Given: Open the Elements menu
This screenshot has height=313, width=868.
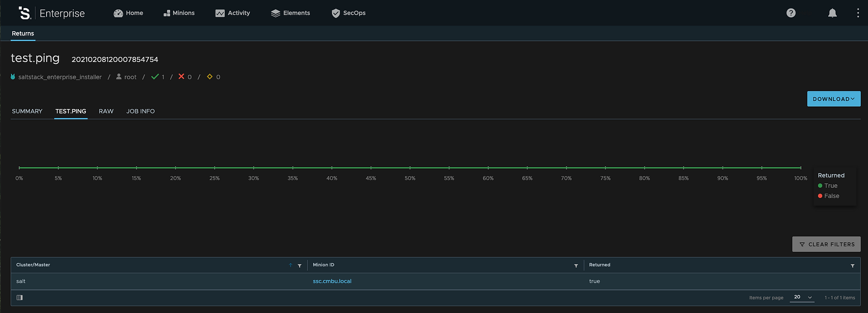Looking at the screenshot, I should click(x=290, y=13).
